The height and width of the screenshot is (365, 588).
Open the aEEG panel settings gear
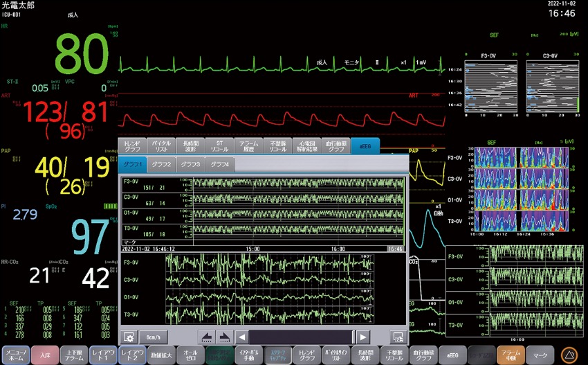point(129,337)
